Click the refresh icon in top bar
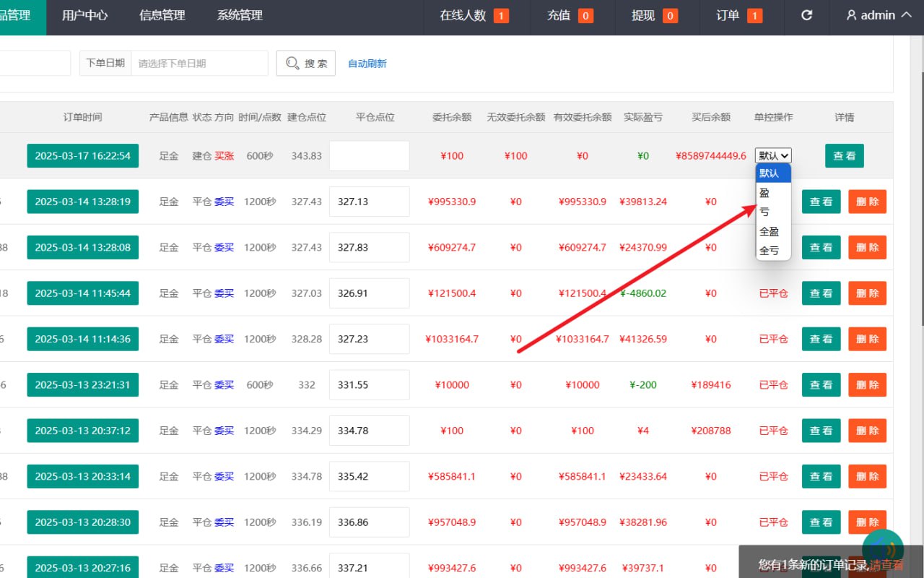The image size is (924, 578). coord(807,15)
